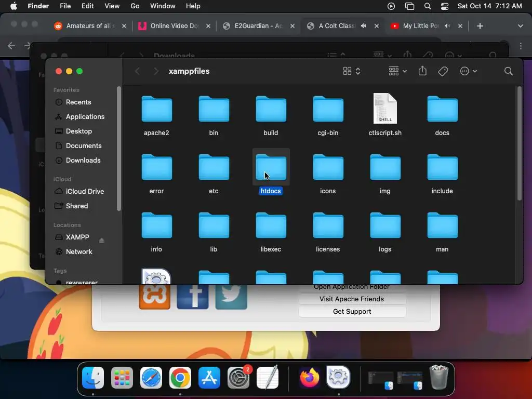Open Documents in sidebar
Screen dimensions: 532x399
84,145
